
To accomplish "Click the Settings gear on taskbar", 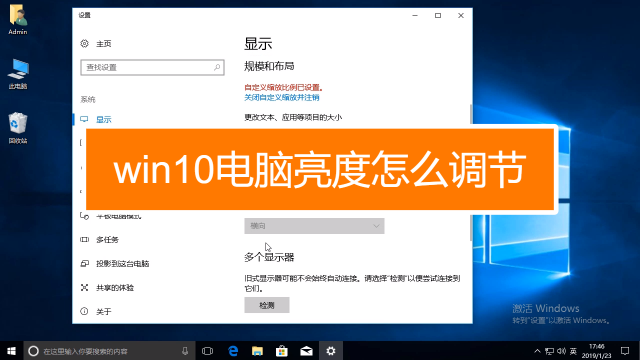I will click(x=331, y=351).
